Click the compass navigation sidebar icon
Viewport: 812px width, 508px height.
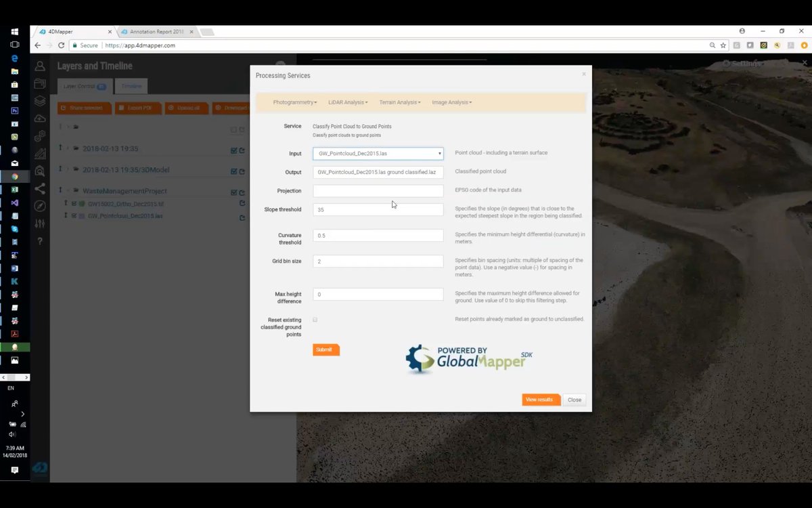(40, 206)
